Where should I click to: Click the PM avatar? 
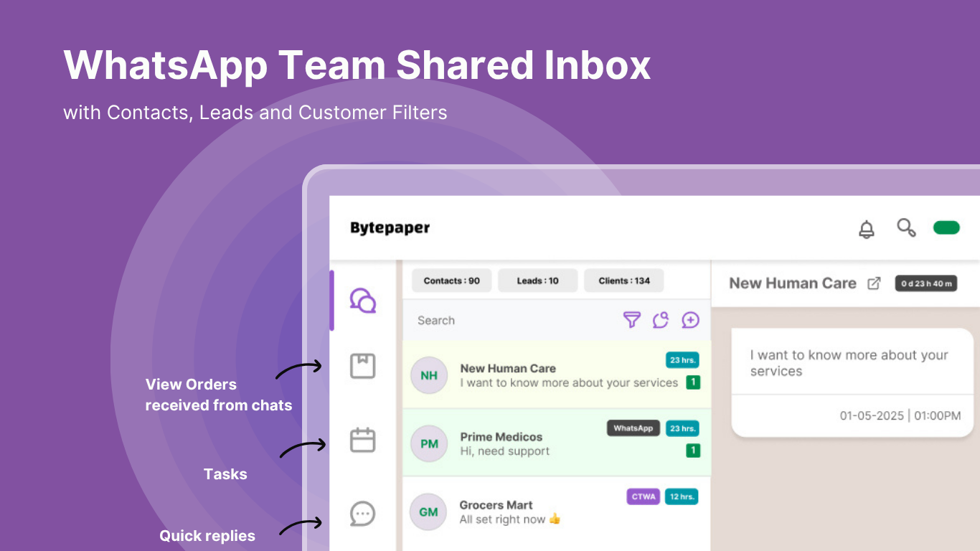(x=429, y=444)
